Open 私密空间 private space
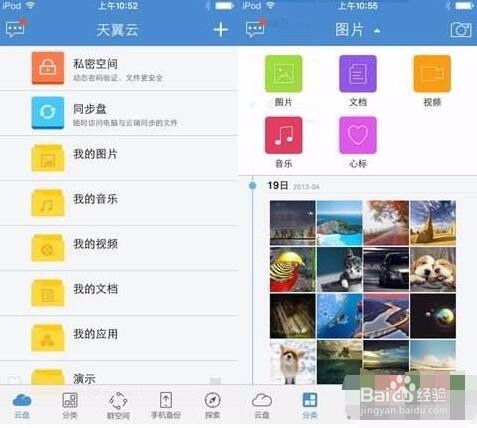This screenshot has height=428, width=477. coord(119,68)
